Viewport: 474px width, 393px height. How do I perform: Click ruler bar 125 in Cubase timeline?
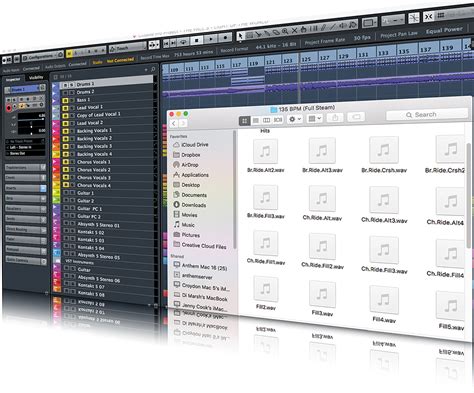(x=306, y=59)
